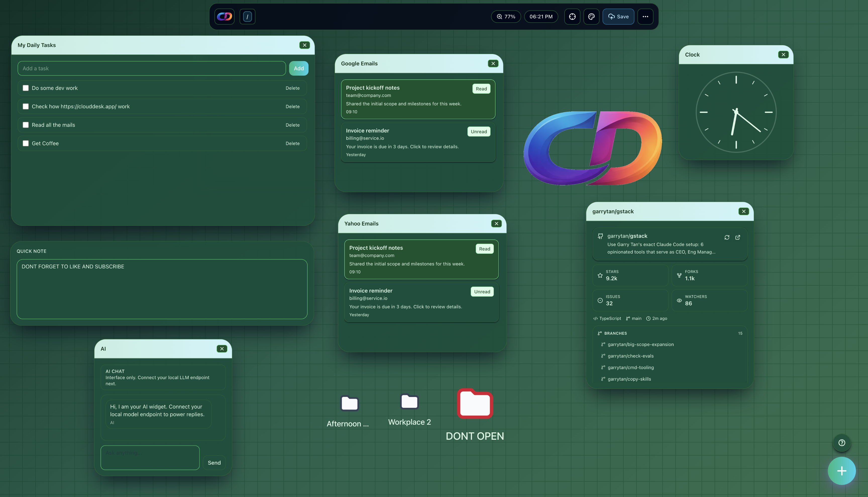This screenshot has height=497, width=868.
Task: Select the garrytan/check-evals branch
Action: [x=630, y=356]
